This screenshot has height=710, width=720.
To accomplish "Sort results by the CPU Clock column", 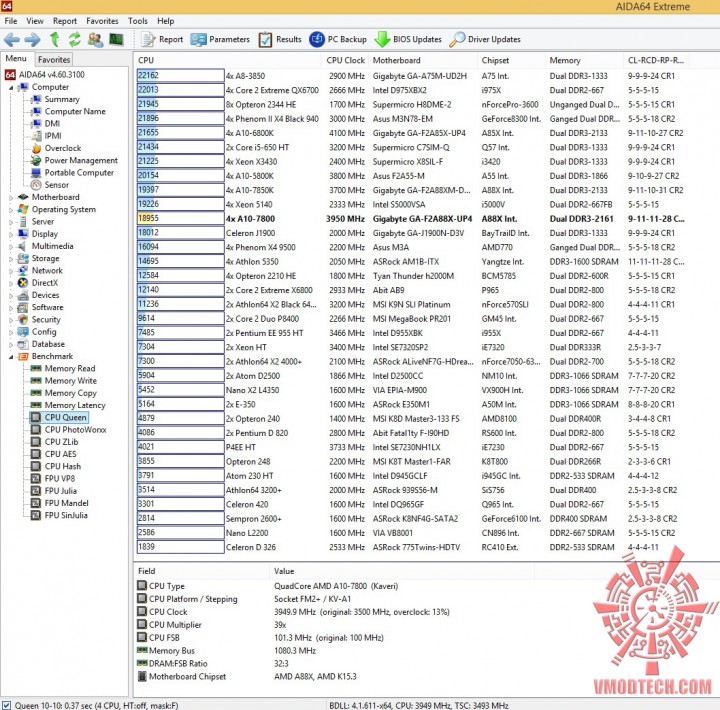I will (345, 60).
